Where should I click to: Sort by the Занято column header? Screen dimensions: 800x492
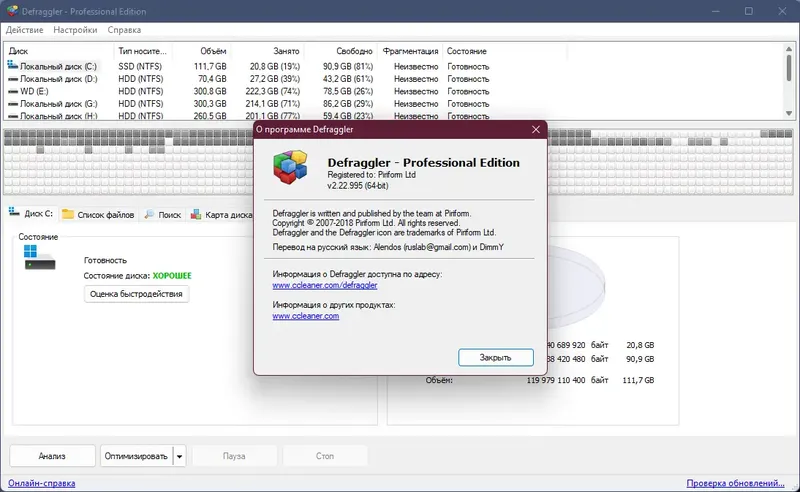coord(267,51)
